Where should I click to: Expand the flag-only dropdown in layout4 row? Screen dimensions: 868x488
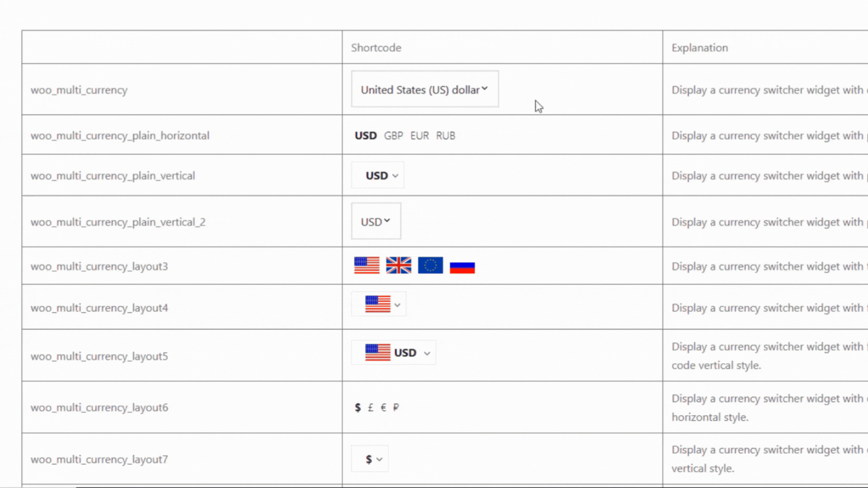point(379,305)
